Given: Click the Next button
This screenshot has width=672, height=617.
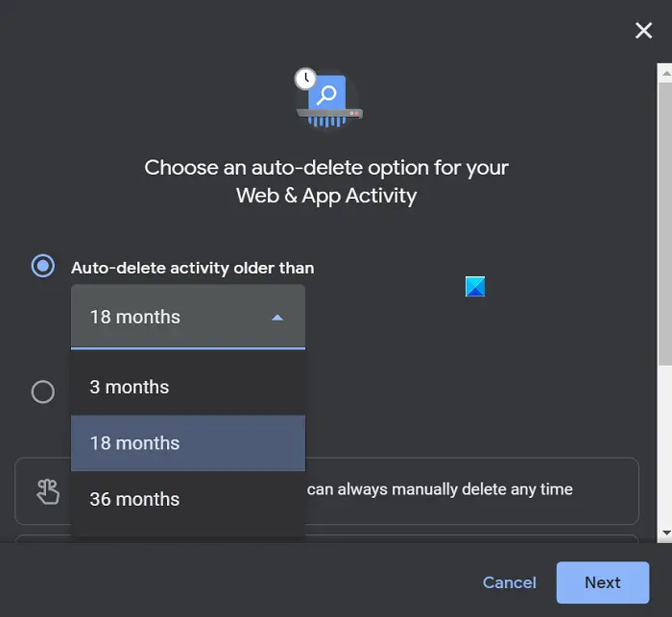Looking at the screenshot, I should pos(603,582).
